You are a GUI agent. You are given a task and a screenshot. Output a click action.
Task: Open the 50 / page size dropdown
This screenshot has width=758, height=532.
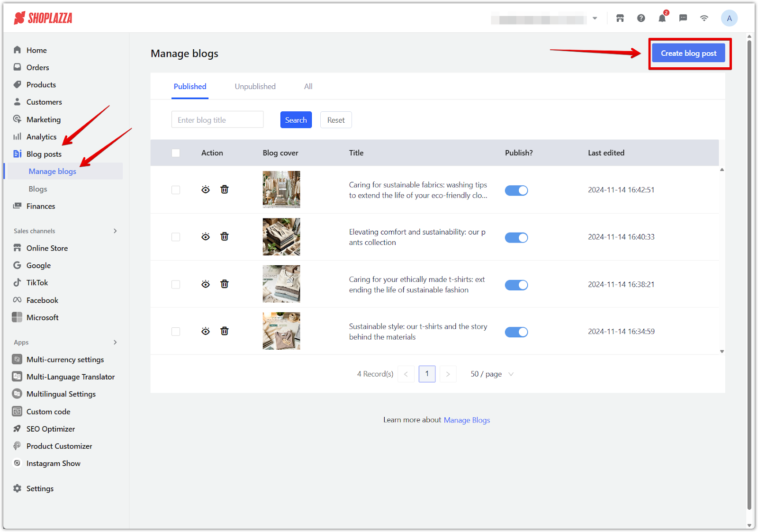pos(492,374)
